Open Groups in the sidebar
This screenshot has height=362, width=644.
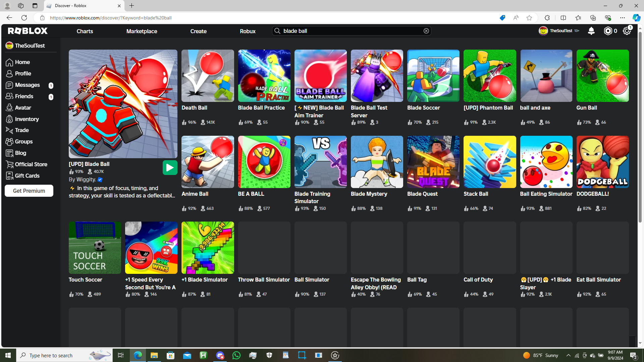coord(23,141)
